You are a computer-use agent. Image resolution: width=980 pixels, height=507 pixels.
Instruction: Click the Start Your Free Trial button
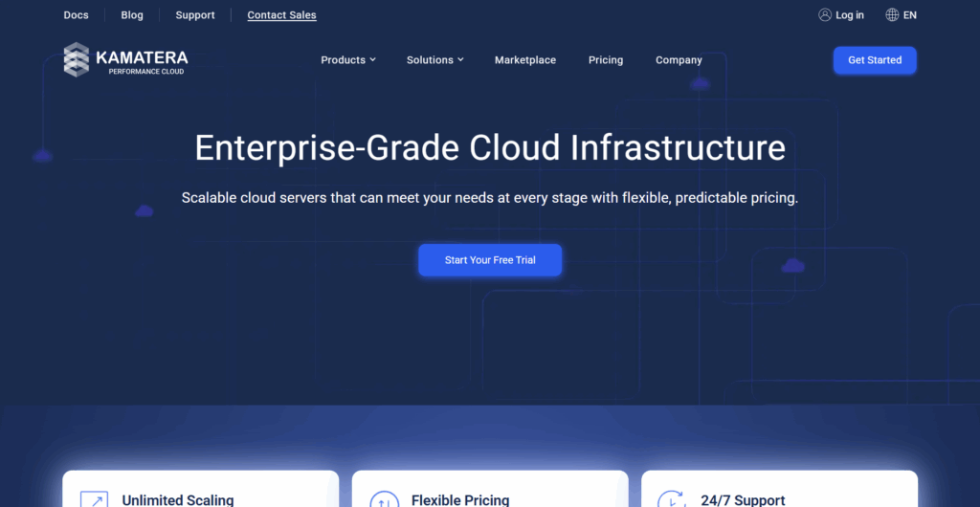490,260
